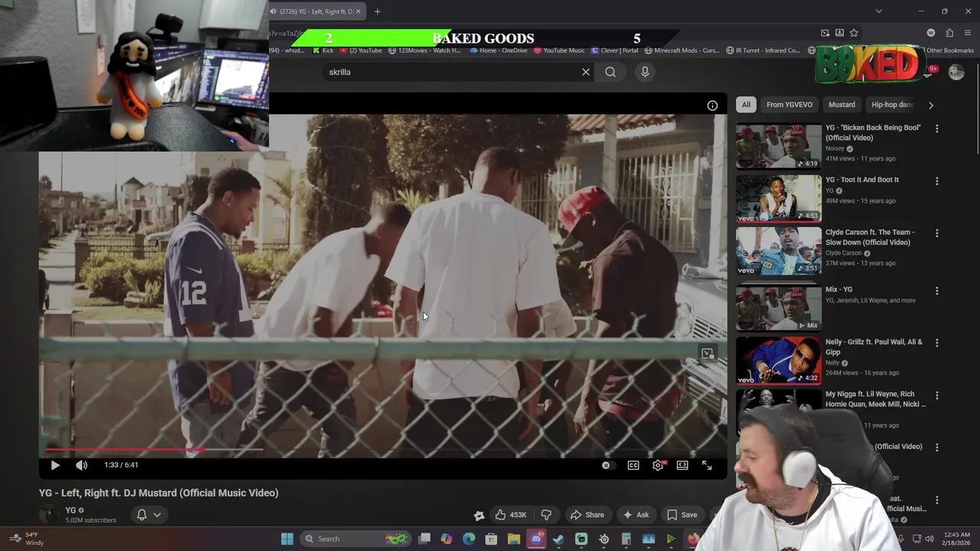Viewport: 980px width, 551px height.
Task: Open the YG channel avatar
Action: (x=50, y=515)
